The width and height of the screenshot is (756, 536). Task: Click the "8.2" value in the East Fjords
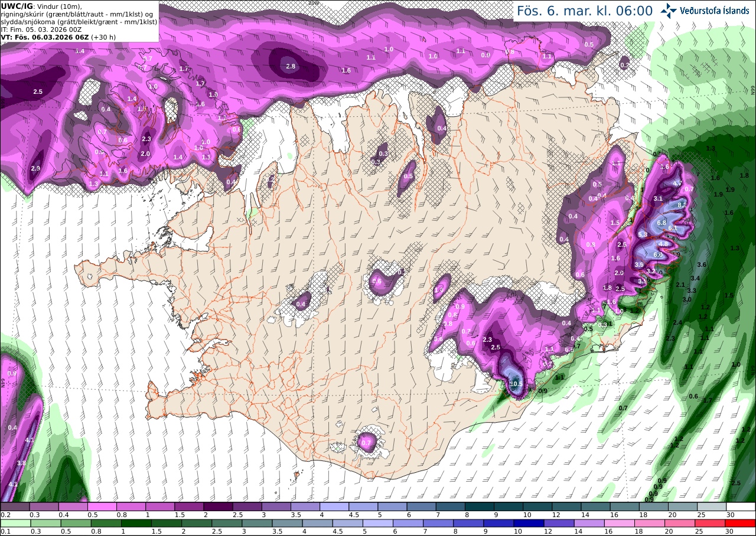681,204
